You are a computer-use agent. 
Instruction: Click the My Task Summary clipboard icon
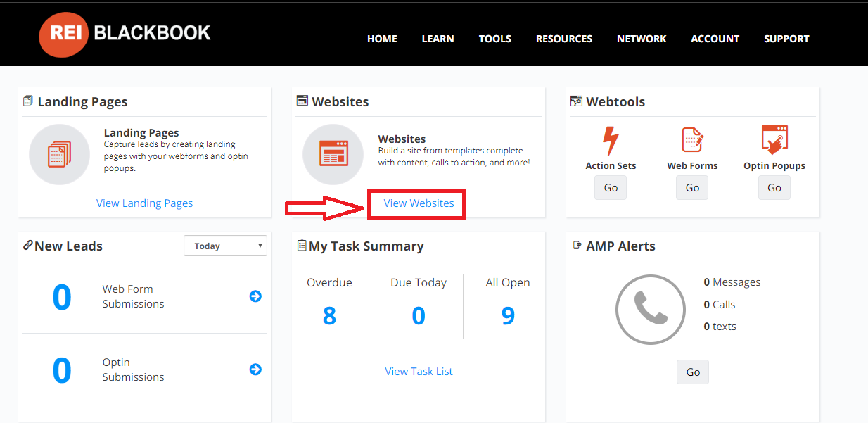point(302,246)
